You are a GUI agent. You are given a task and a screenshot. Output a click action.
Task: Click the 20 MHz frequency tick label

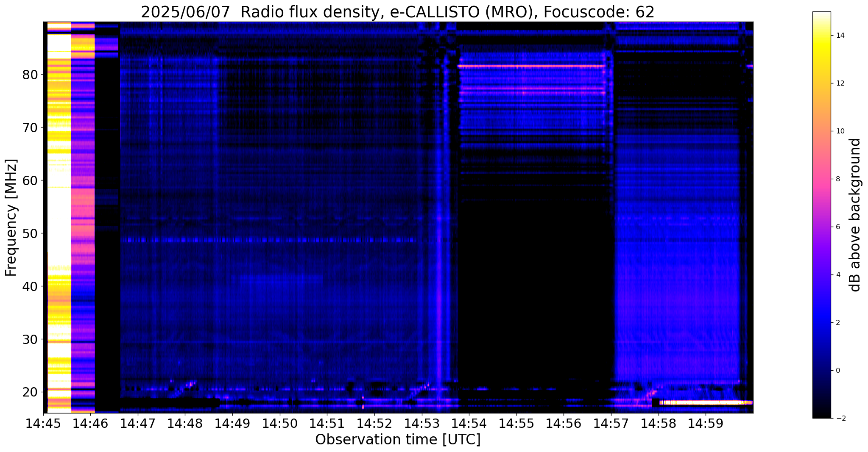coord(31,393)
